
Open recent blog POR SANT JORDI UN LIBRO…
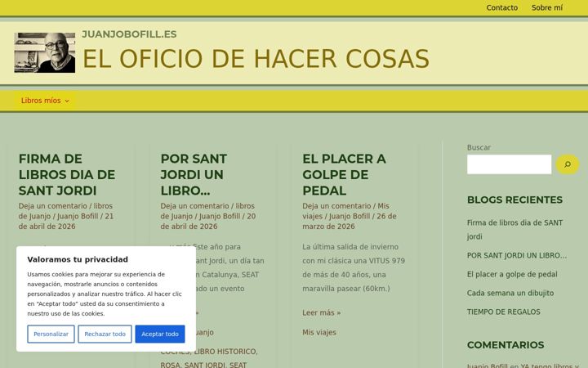(x=517, y=255)
